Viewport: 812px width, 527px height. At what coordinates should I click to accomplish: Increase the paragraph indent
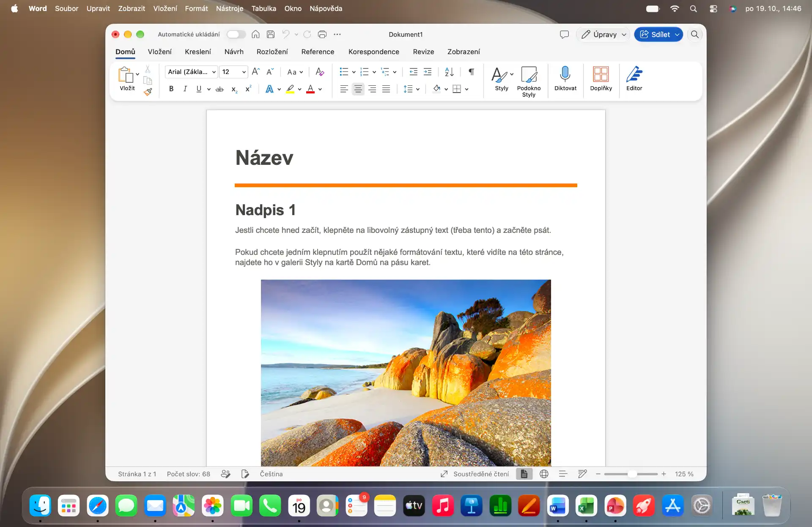coord(428,72)
